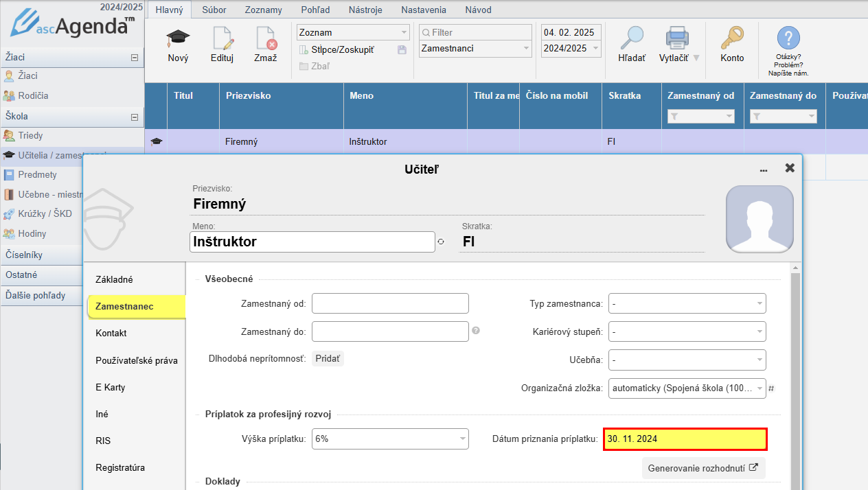Click the Krúžky / ŠKD sidebar icon
Screen dimensions: 868x490
tap(9, 214)
